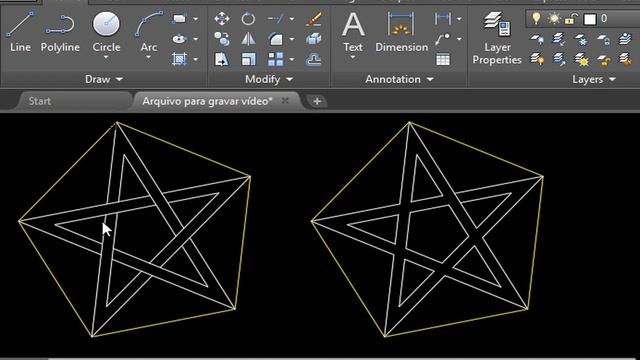Screen dimensions: 640x360
Task: Click the Offset tool icon
Action: pyautogui.click(x=313, y=60)
